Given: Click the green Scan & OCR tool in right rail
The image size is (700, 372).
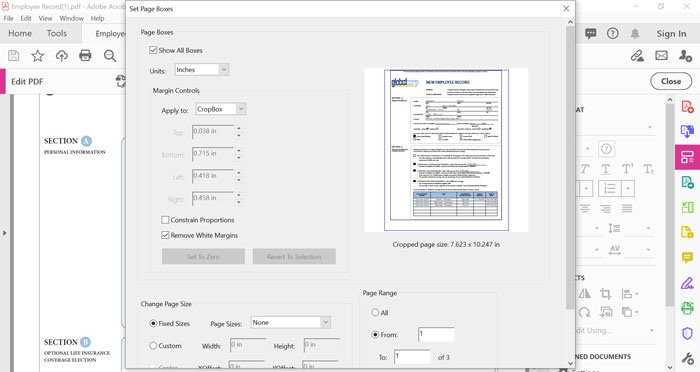Looking at the screenshot, I should click(x=688, y=308).
